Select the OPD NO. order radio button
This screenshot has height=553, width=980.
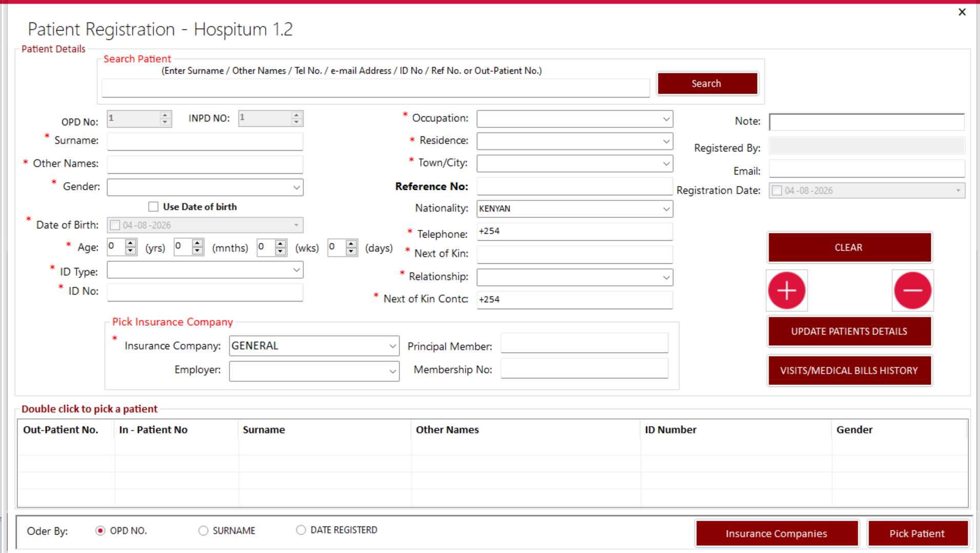[x=100, y=531]
